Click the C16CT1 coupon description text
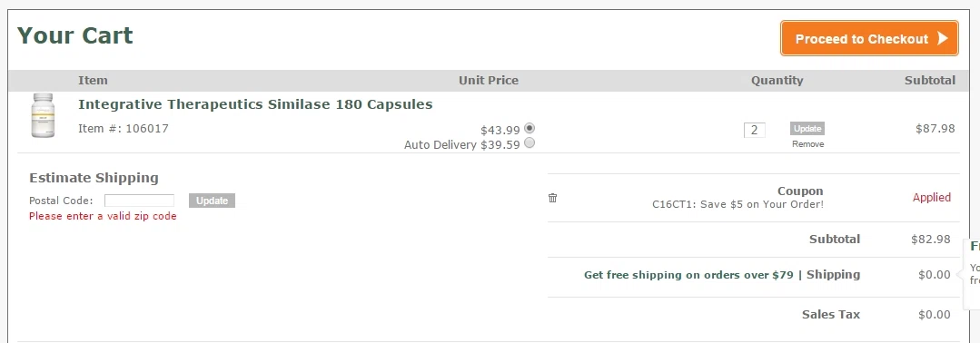The image size is (980, 343). tap(737, 204)
